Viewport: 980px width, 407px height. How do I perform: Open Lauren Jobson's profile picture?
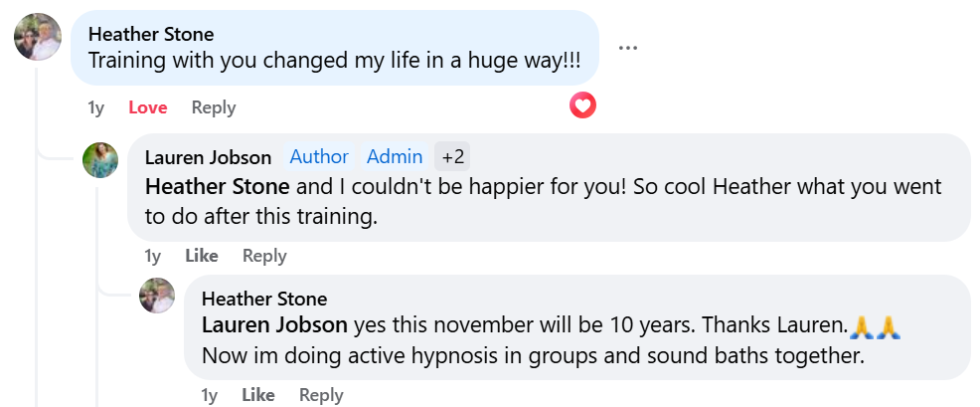tap(100, 159)
